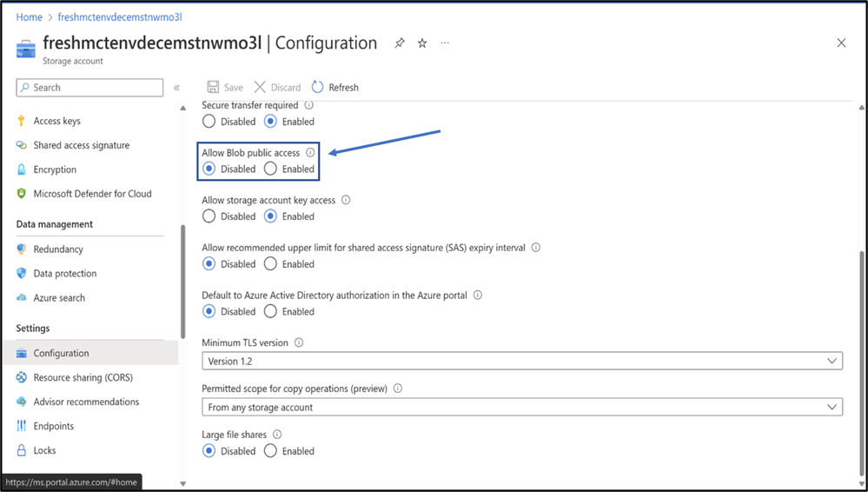Viewport: 868px width, 492px height.
Task: Click the Redundancy globe icon
Action: point(22,249)
